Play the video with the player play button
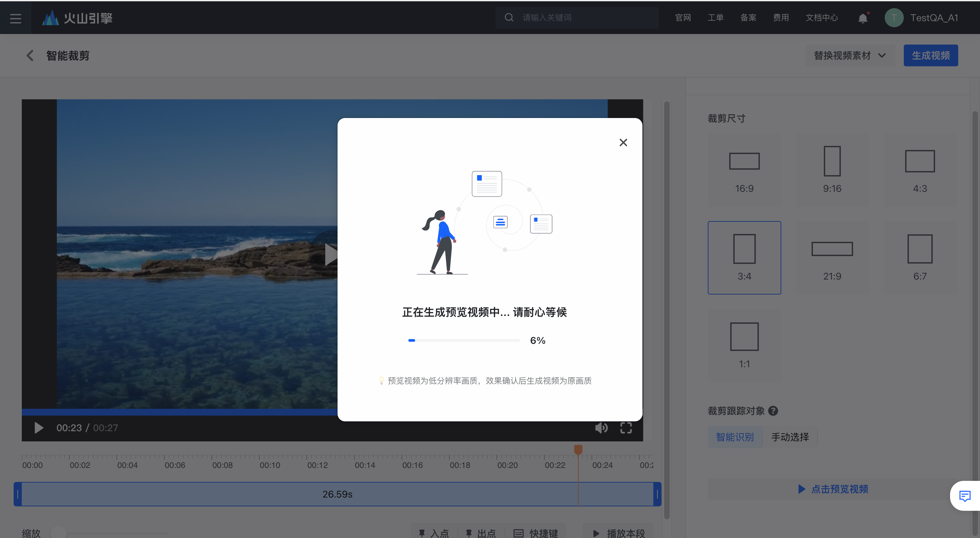980x538 pixels. coord(38,428)
